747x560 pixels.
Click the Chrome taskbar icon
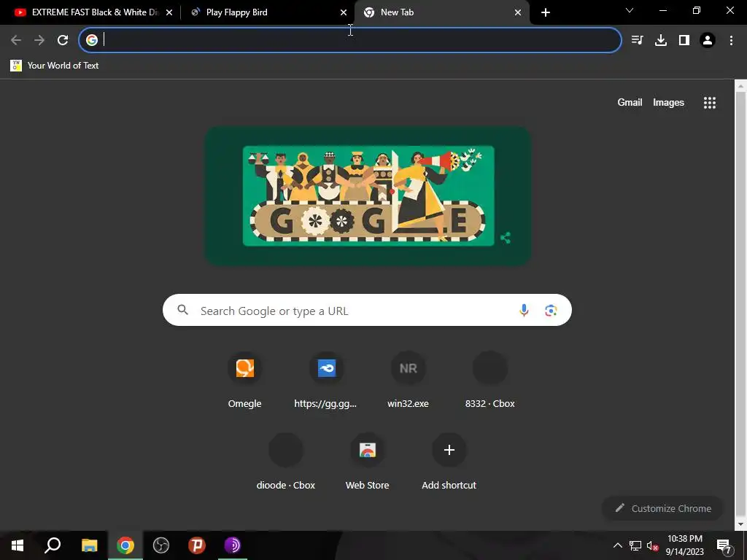coord(125,545)
